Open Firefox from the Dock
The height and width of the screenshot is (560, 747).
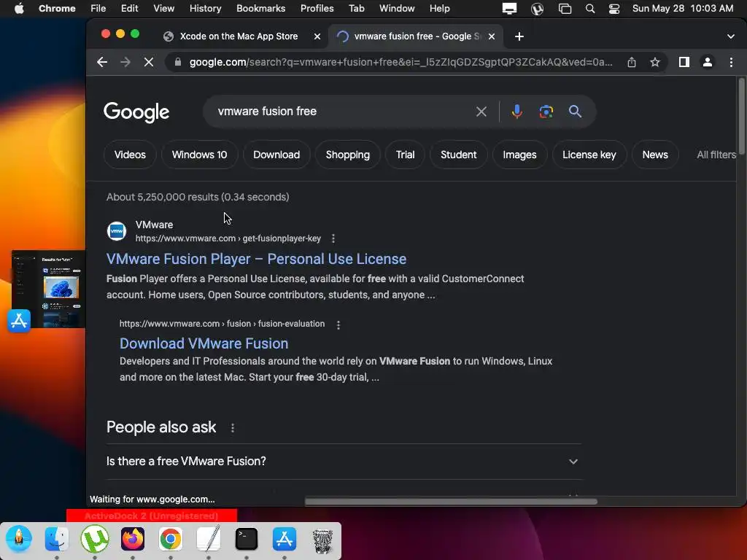point(133,539)
